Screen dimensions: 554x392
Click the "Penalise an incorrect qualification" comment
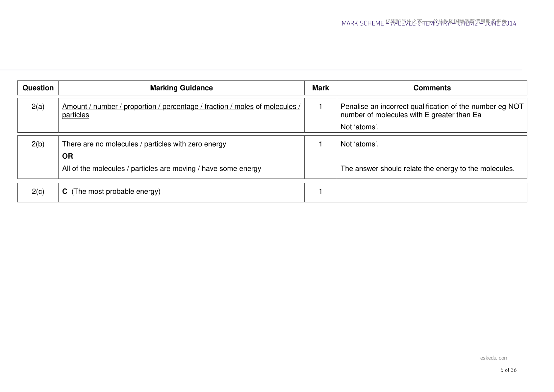point(432,111)
